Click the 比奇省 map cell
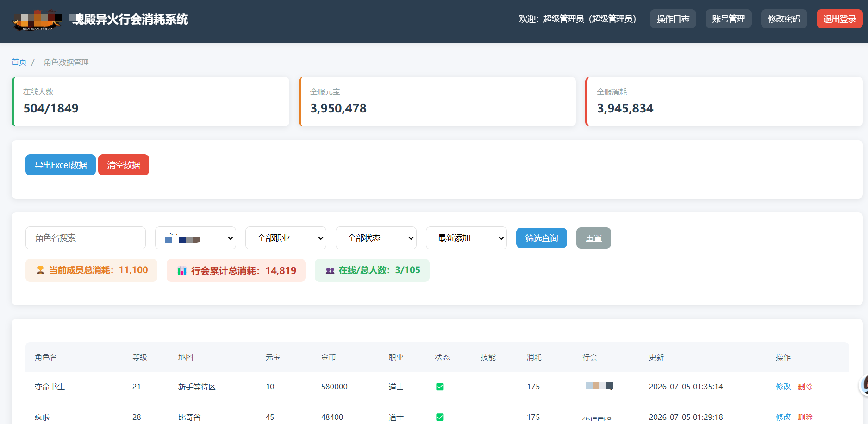The width and height of the screenshot is (868, 424). [x=189, y=417]
